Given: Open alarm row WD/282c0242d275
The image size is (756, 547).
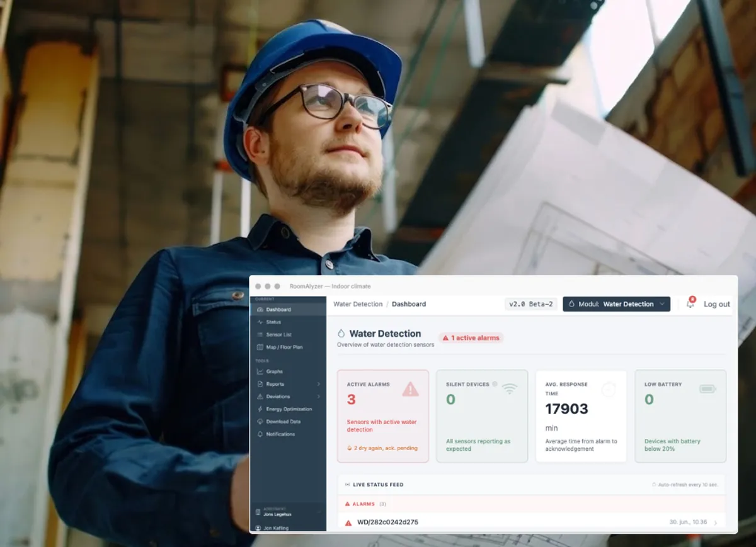Looking at the screenshot, I should click(531, 522).
